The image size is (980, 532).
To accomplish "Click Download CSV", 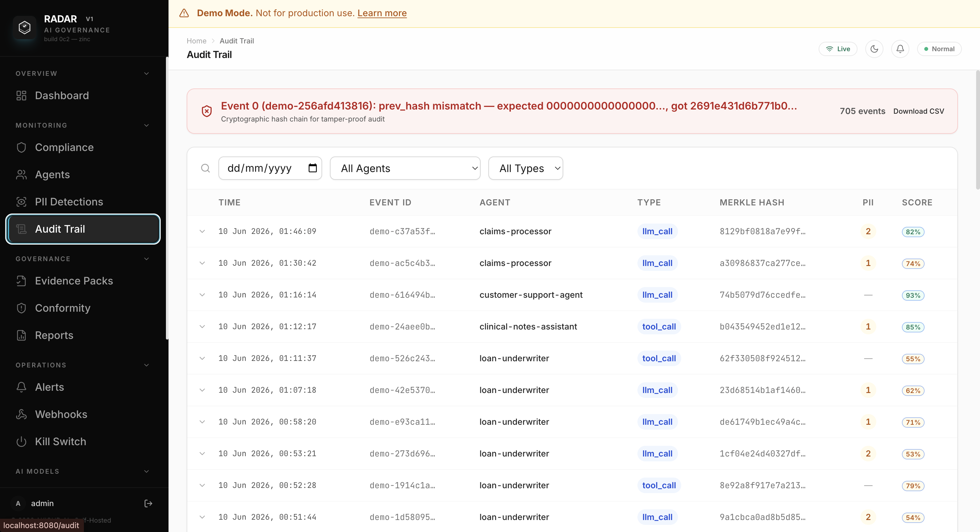I will (x=918, y=111).
